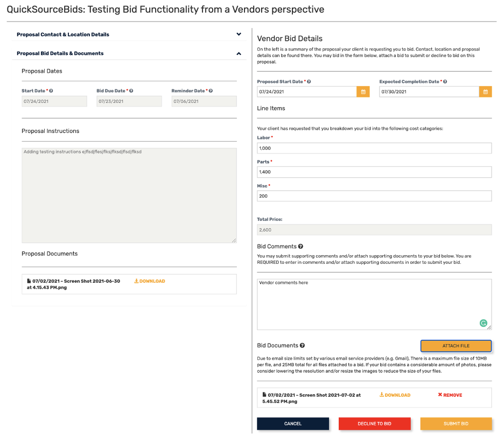Show the Bid Documents help tooltip icon

tap(302, 346)
